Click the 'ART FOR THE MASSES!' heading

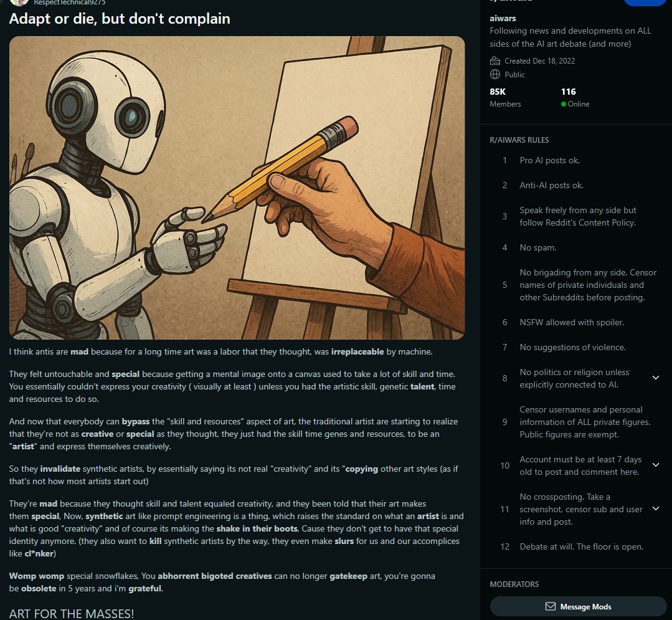pos(72,614)
